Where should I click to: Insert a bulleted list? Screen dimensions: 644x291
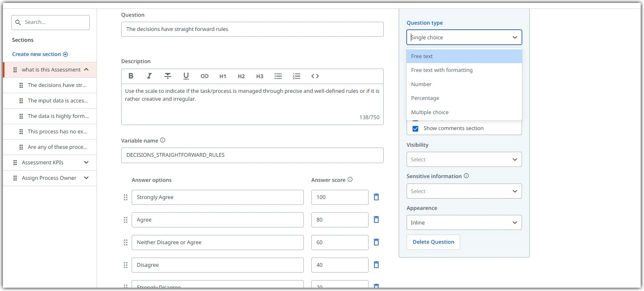pyautogui.click(x=278, y=76)
